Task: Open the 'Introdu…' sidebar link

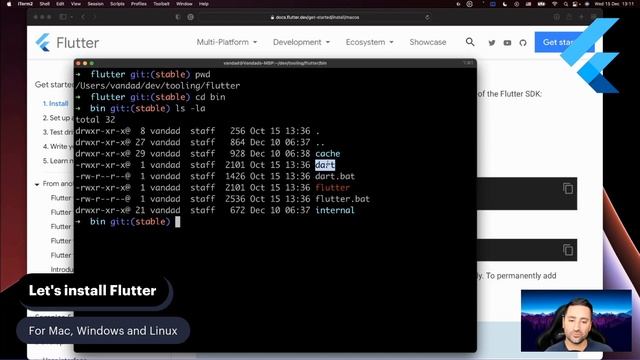Action: [x=62, y=269]
